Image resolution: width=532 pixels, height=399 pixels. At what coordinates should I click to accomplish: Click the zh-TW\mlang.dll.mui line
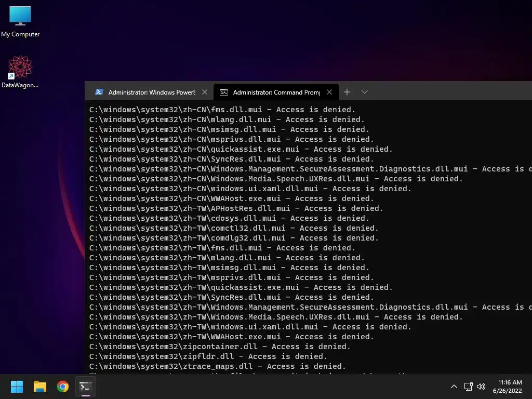click(x=227, y=258)
